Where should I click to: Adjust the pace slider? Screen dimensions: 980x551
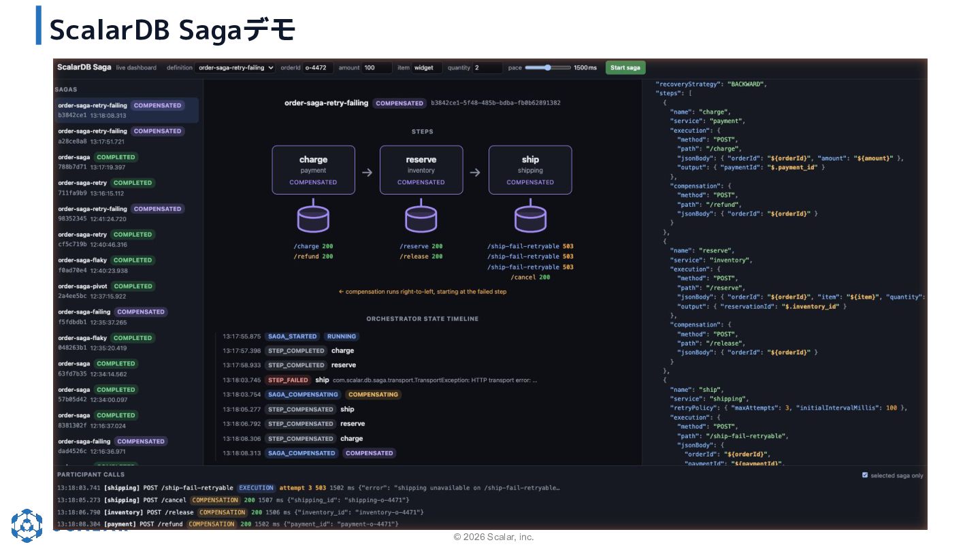pyautogui.click(x=547, y=67)
